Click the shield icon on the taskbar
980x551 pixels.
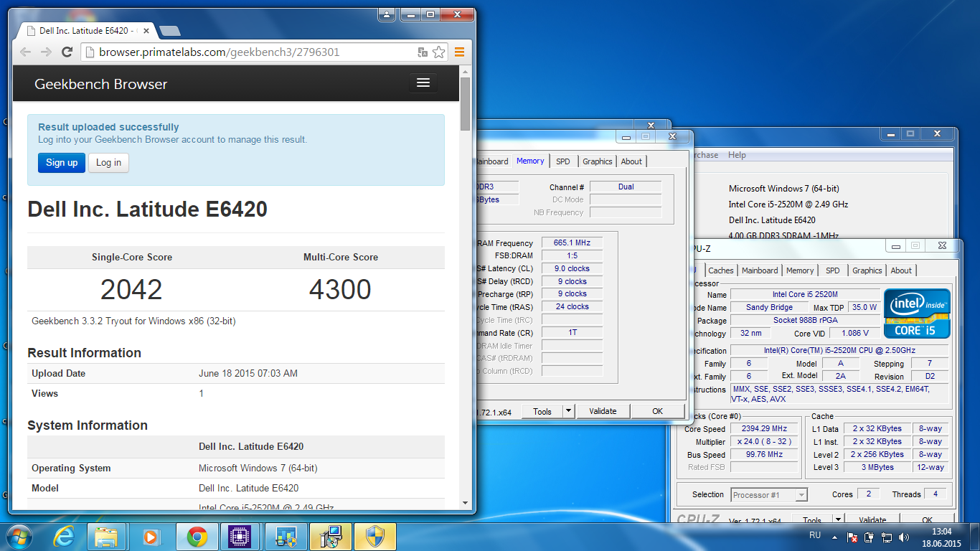[x=375, y=536]
